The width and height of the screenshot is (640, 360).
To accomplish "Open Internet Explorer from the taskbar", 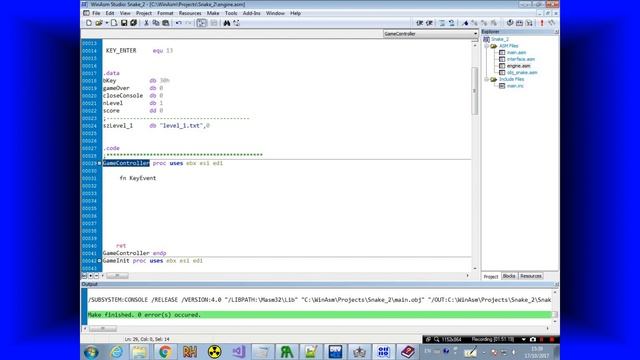I will (x=116, y=352).
